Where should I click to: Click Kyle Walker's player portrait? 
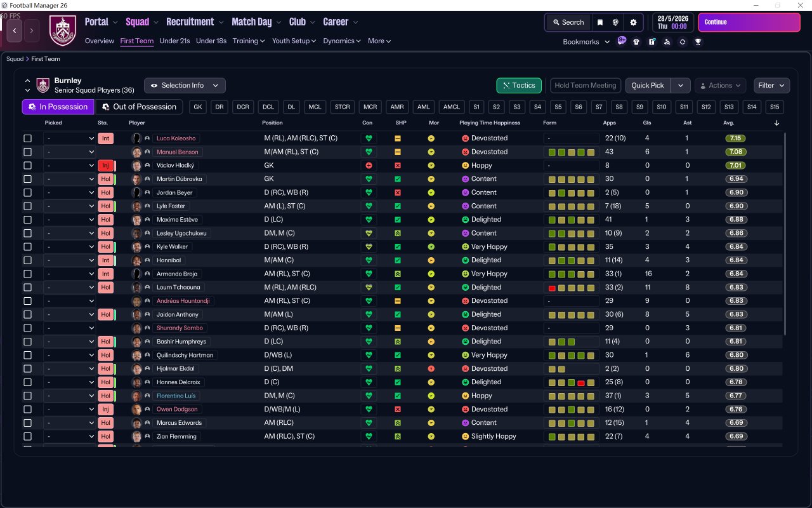pos(136,247)
